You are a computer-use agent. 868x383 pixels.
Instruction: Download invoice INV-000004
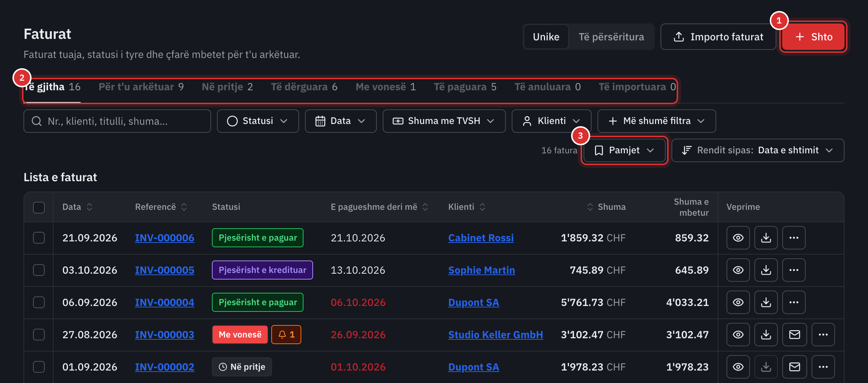(x=766, y=302)
